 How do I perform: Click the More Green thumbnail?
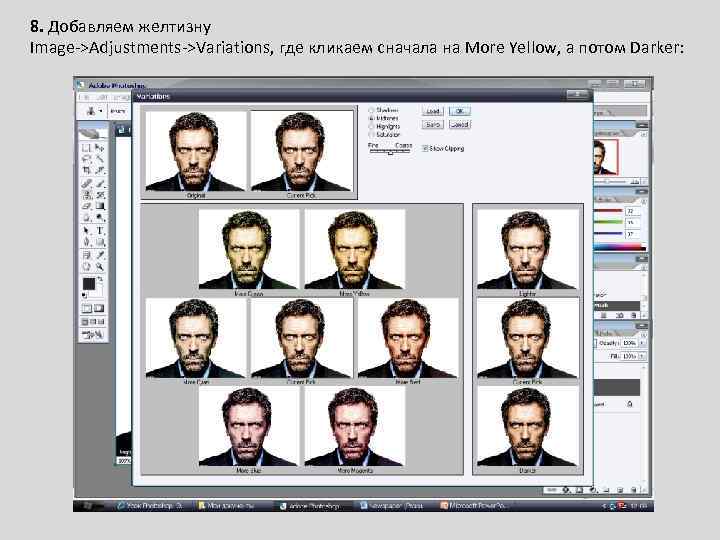(x=249, y=249)
